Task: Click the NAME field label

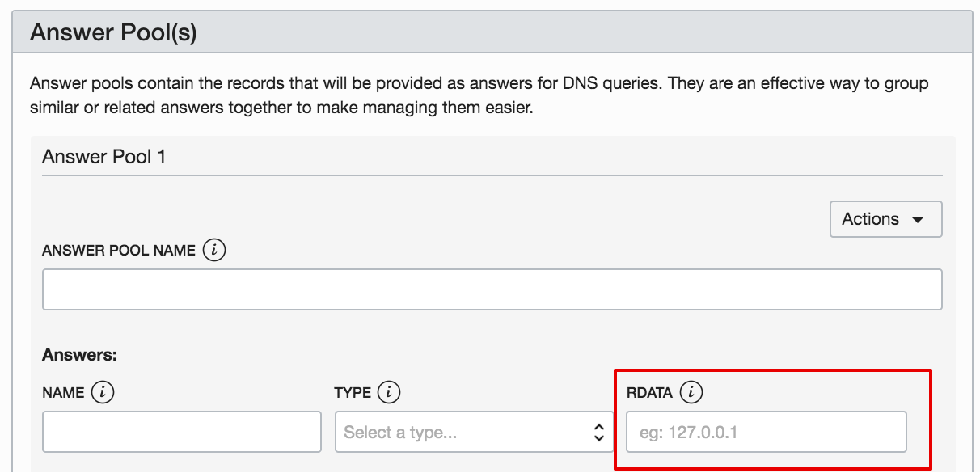Action: (63, 393)
